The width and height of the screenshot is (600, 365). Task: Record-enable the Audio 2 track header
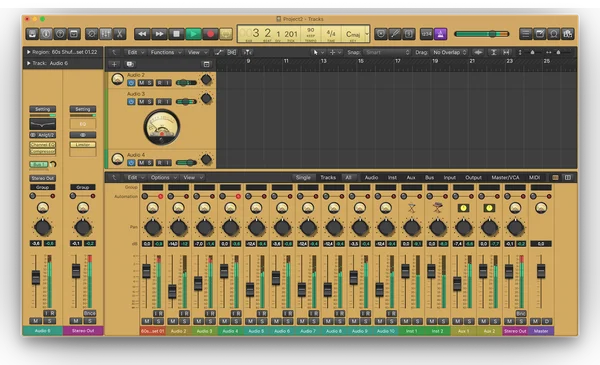pyautogui.click(x=160, y=83)
